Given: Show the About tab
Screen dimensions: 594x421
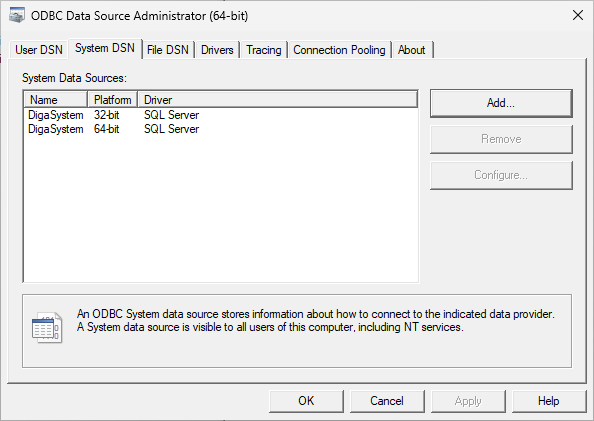Looking at the screenshot, I should pos(411,50).
